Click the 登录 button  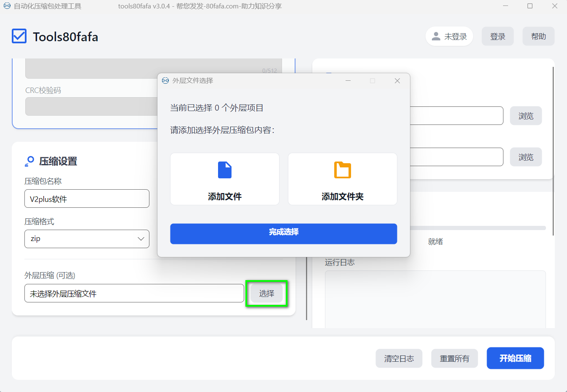(498, 37)
